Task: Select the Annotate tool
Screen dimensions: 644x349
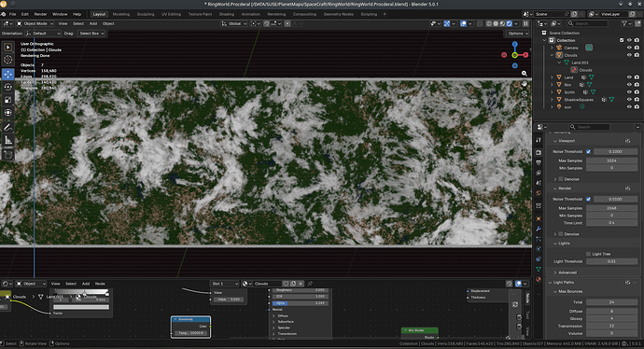Action: click(7, 127)
